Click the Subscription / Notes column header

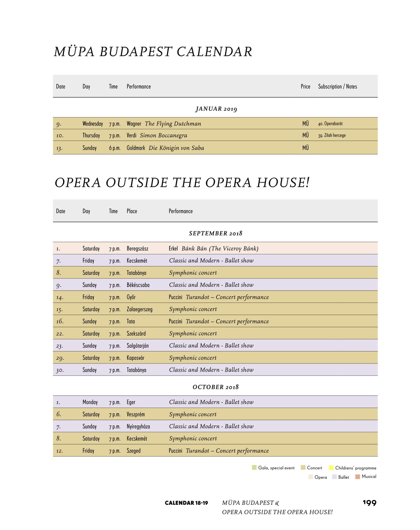coord(337,86)
